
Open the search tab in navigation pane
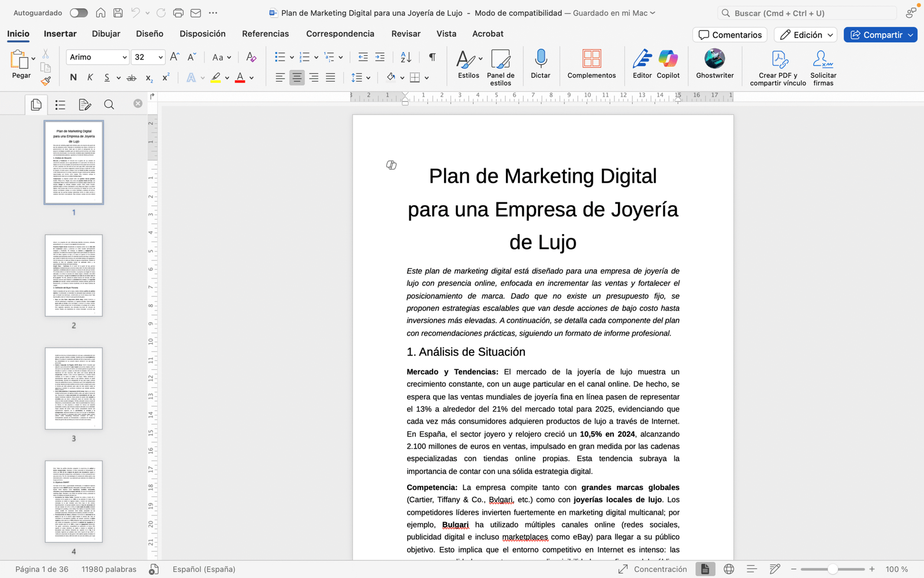[x=109, y=105]
